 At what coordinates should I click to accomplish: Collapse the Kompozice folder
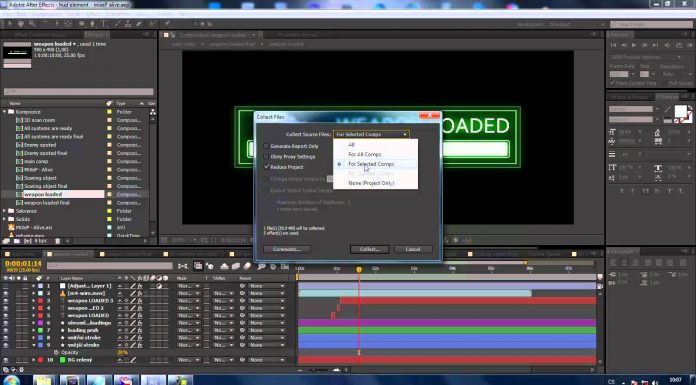pyautogui.click(x=5, y=112)
